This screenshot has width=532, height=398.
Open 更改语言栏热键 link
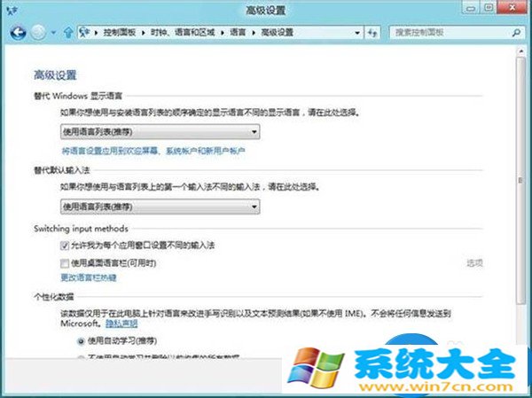(89, 277)
